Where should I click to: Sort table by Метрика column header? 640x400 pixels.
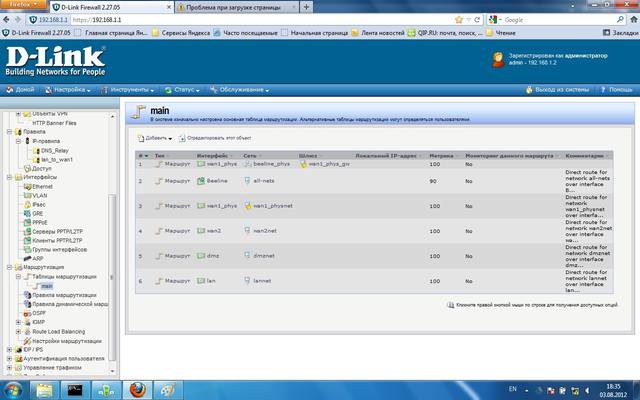(x=443, y=156)
